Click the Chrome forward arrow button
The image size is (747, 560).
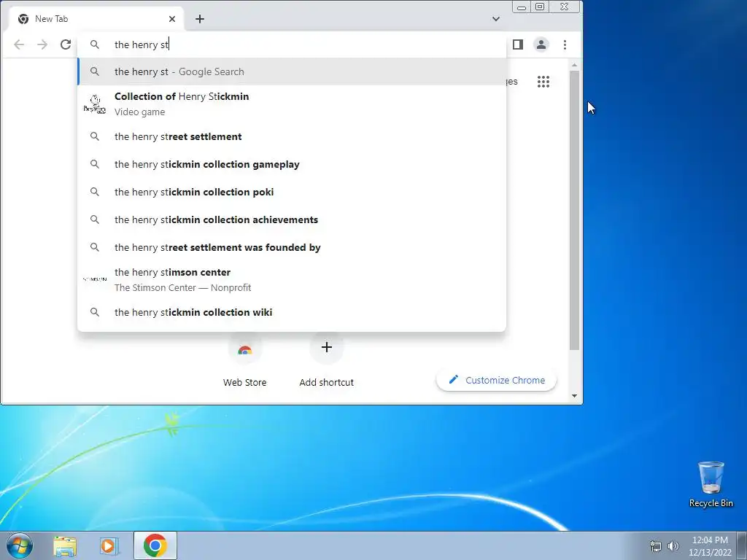click(42, 44)
